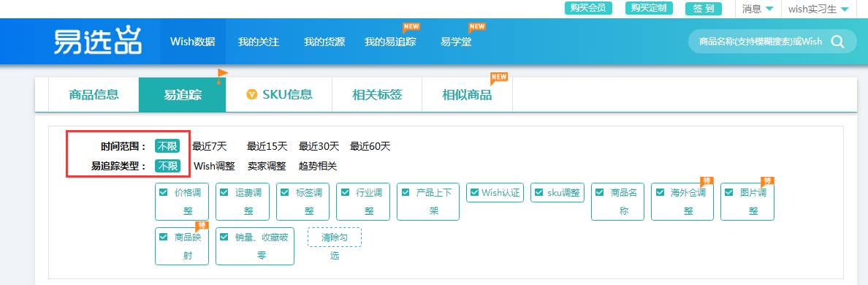Toggle the 产品上下架 checkbox

406,193
